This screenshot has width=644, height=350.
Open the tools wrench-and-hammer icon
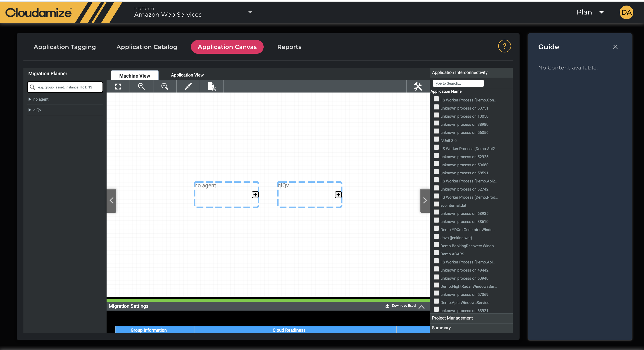pyautogui.click(x=418, y=87)
